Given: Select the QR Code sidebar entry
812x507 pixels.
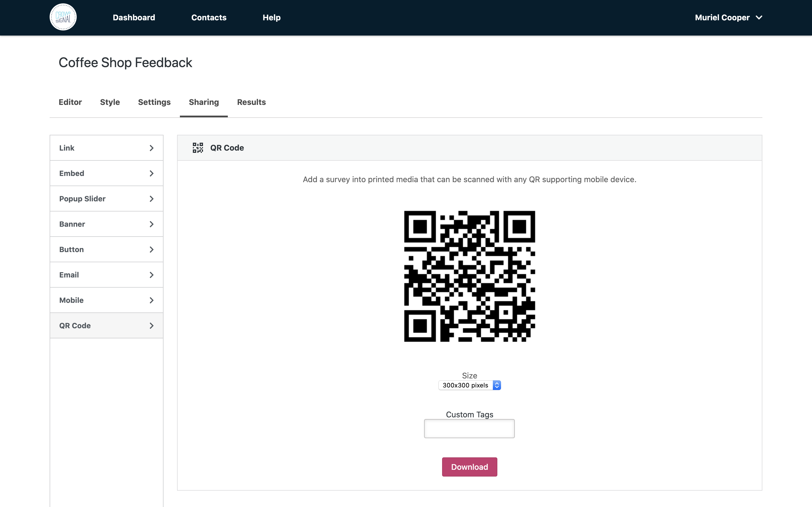Looking at the screenshot, I should point(106,325).
